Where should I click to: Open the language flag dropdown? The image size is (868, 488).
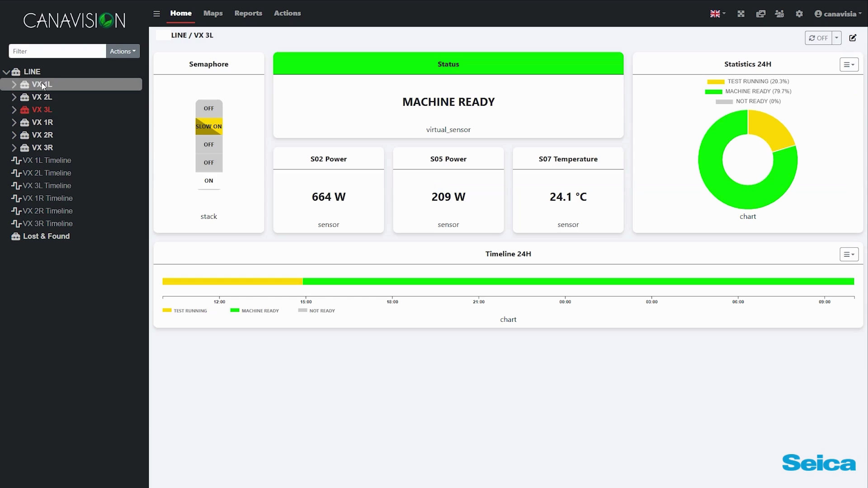pyautogui.click(x=717, y=14)
